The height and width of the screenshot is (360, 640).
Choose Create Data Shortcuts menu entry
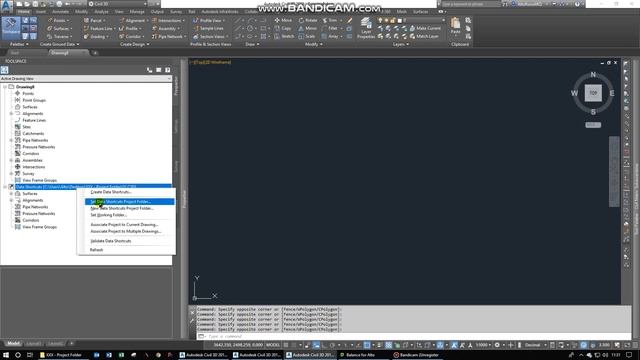(x=111, y=192)
